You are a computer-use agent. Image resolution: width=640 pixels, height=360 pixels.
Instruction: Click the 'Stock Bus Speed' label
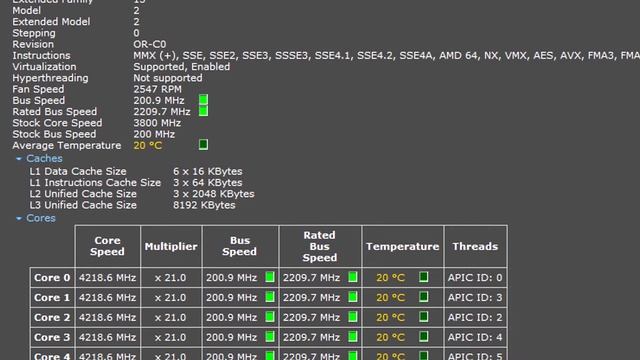54,134
